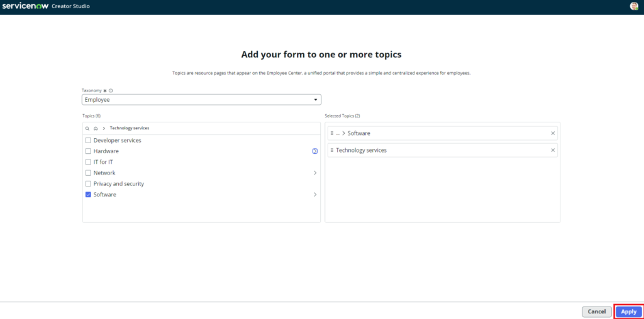Tick the Privacy and security checkbox

click(x=89, y=184)
